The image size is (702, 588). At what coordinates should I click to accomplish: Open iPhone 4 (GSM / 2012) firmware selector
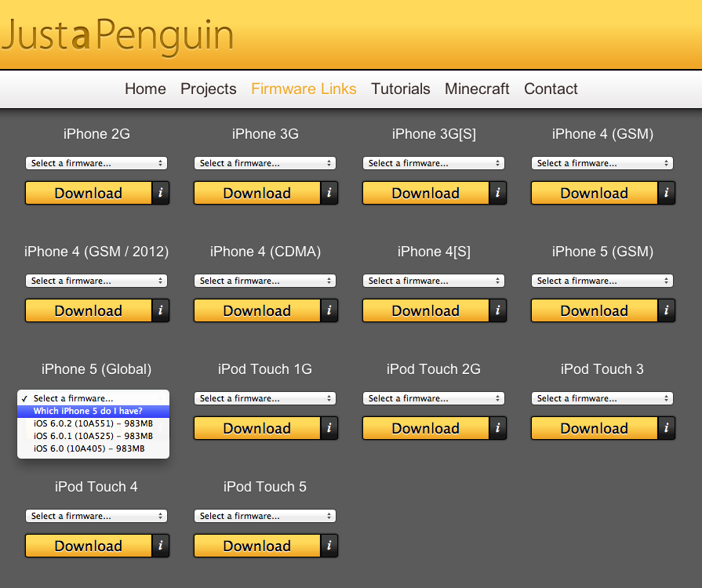(x=96, y=281)
